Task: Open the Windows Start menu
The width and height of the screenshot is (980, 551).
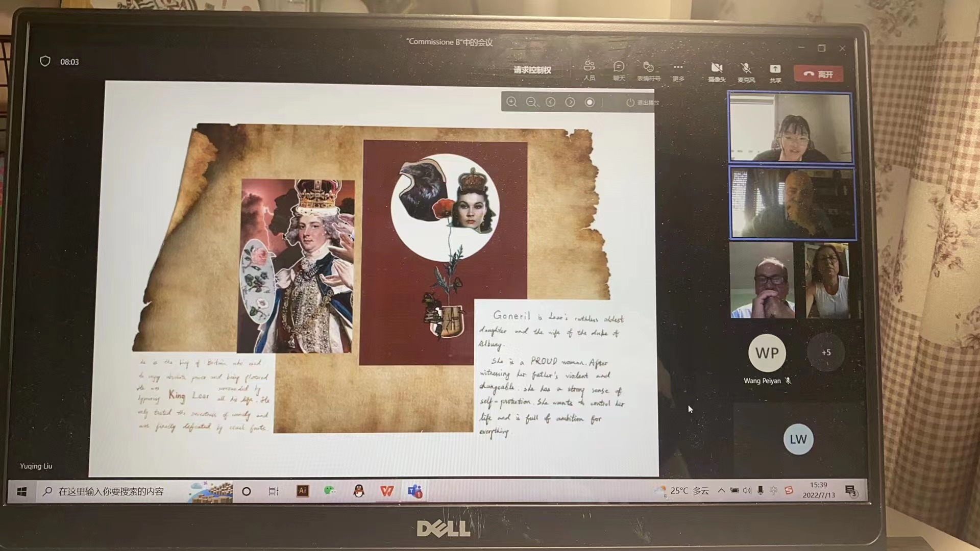Action: 21,491
